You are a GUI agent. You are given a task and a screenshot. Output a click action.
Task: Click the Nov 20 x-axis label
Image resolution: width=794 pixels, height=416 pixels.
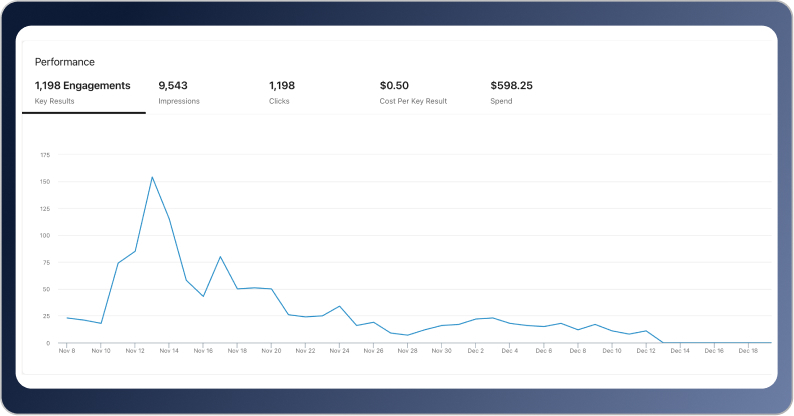(271, 351)
